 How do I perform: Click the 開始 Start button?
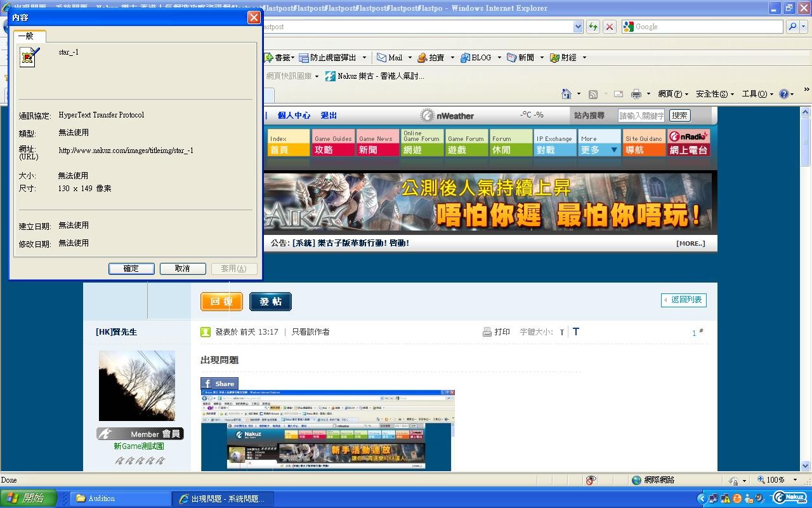(x=29, y=498)
